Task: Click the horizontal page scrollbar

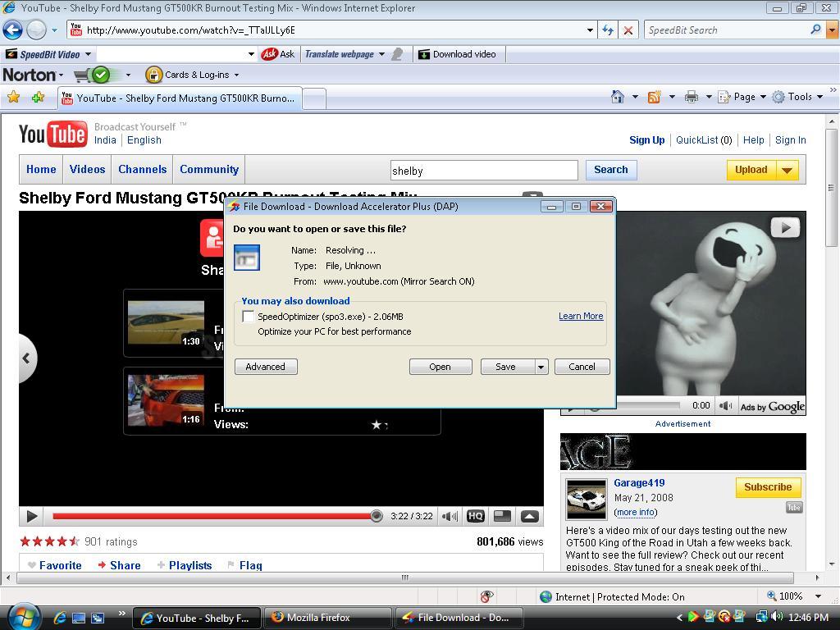Action: [x=405, y=577]
